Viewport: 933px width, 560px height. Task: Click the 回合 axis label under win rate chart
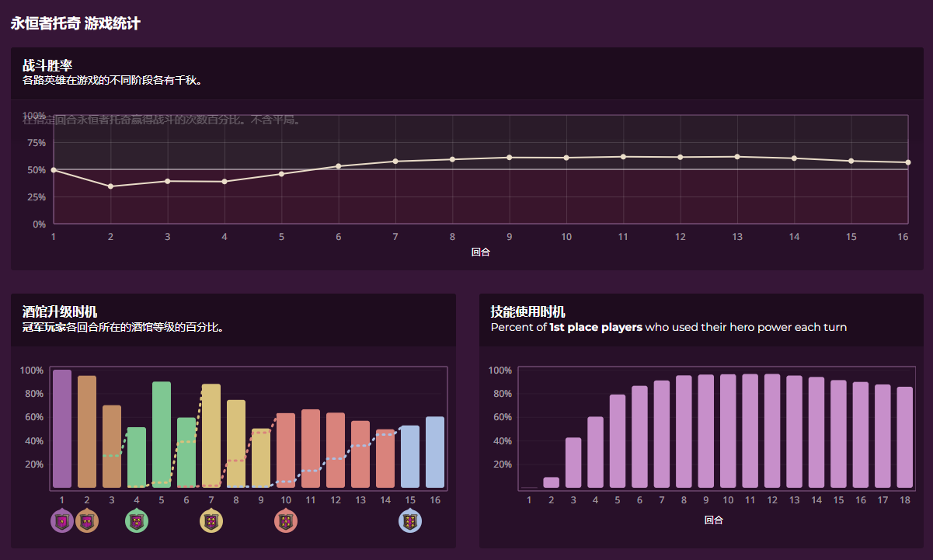481,252
